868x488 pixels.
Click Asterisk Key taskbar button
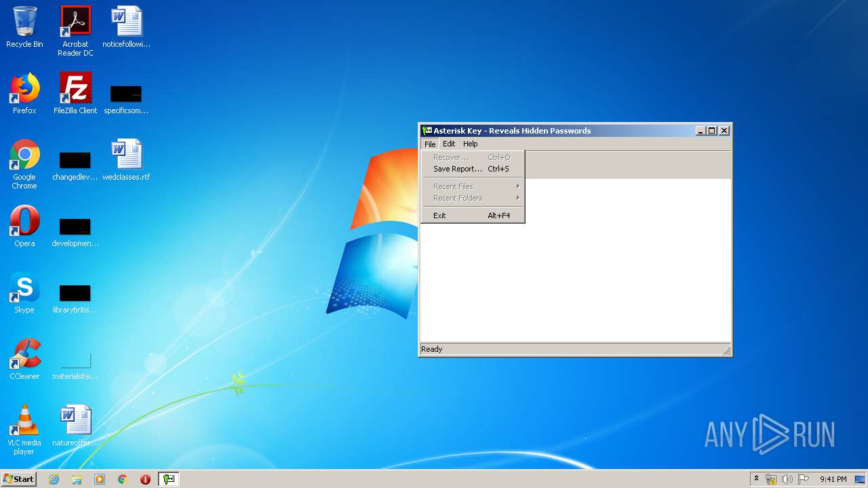(x=169, y=479)
